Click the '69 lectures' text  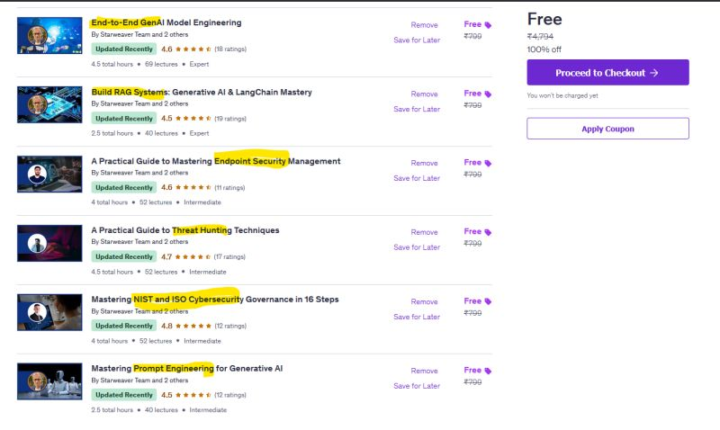(161, 64)
